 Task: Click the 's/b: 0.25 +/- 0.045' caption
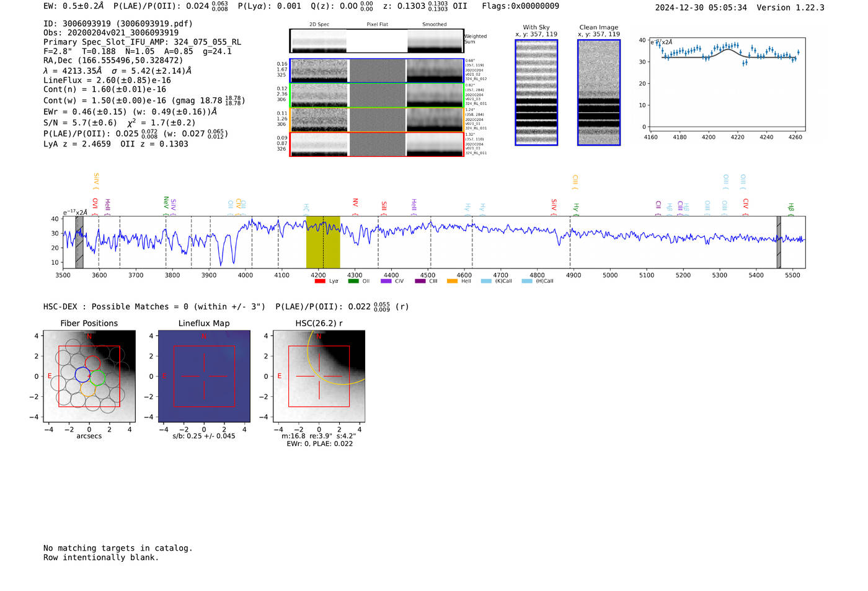tap(204, 436)
